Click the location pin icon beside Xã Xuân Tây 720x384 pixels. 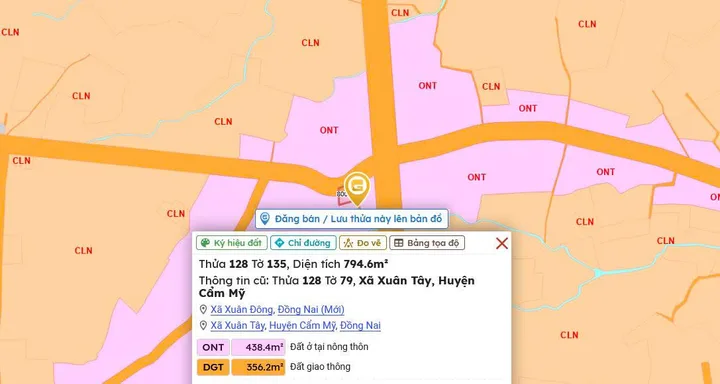tap(203, 325)
